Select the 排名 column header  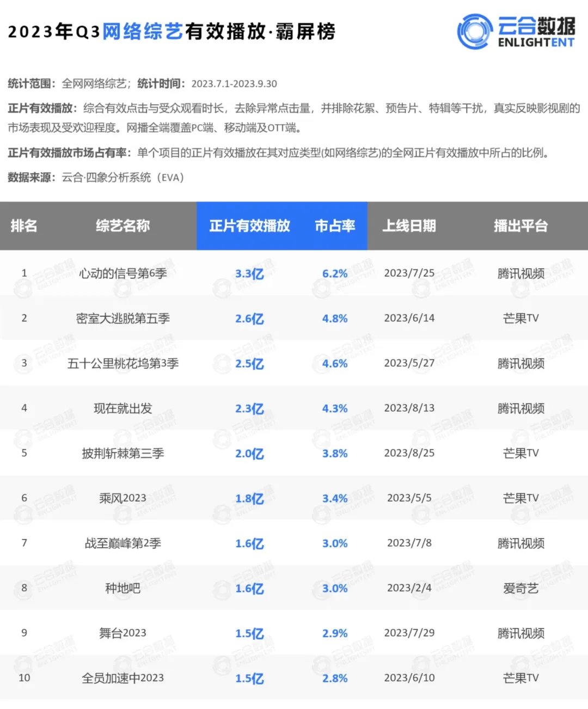coord(24,226)
